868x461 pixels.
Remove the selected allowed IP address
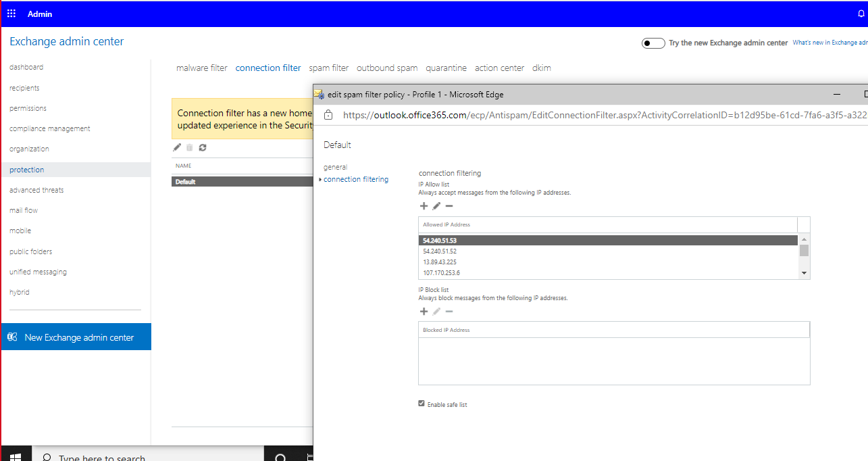click(449, 206)
